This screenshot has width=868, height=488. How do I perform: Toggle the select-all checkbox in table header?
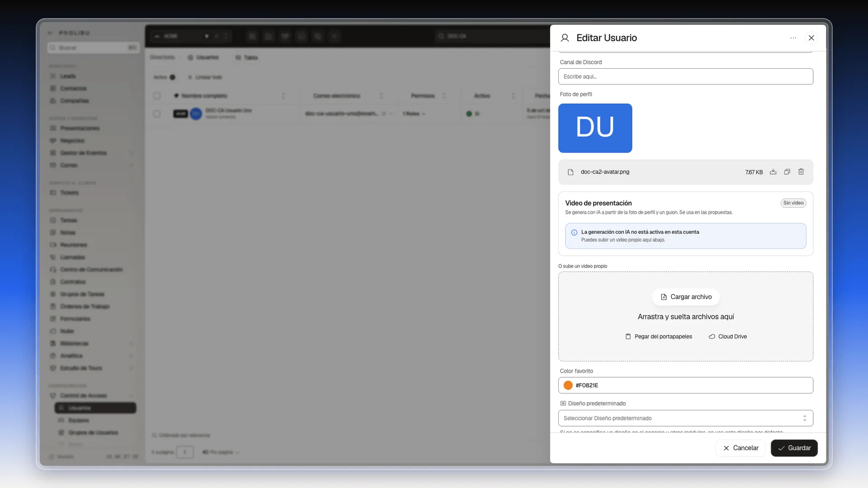[x=157, y=96]
